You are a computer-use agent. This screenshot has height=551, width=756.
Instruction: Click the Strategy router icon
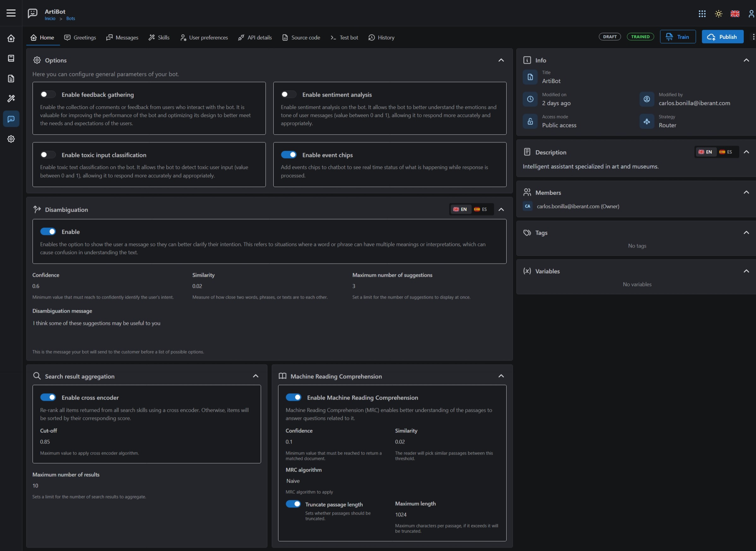646,121
